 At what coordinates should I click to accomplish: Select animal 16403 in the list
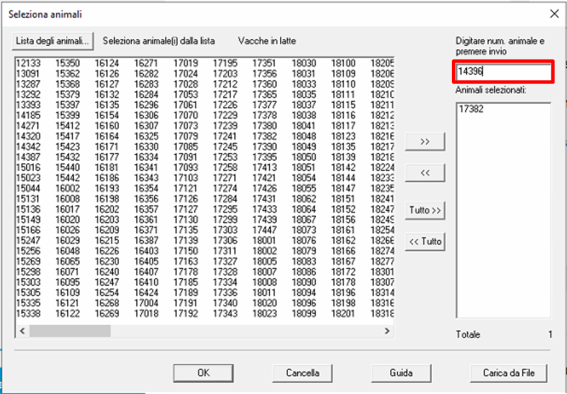pyautogui.click(x=146, y=251)
